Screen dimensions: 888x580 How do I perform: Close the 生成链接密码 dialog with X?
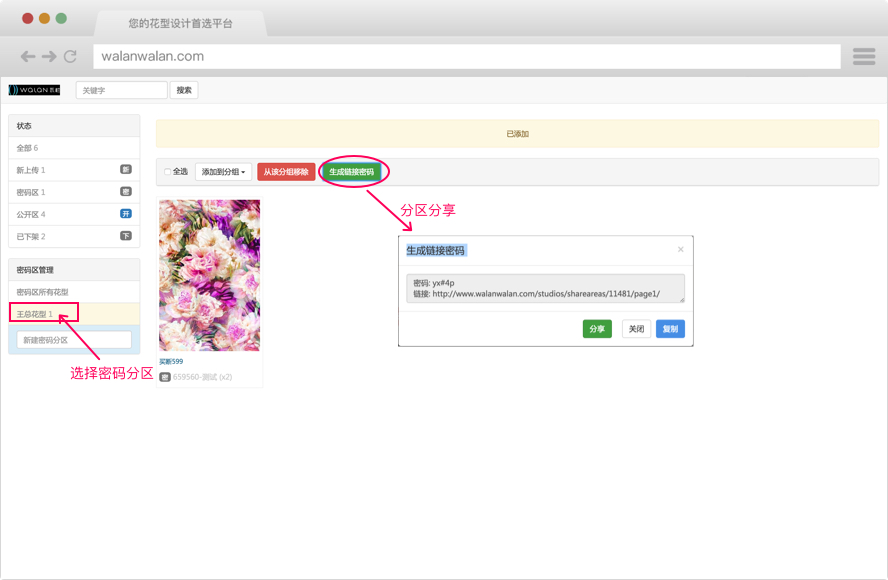(x=681, y=249)
